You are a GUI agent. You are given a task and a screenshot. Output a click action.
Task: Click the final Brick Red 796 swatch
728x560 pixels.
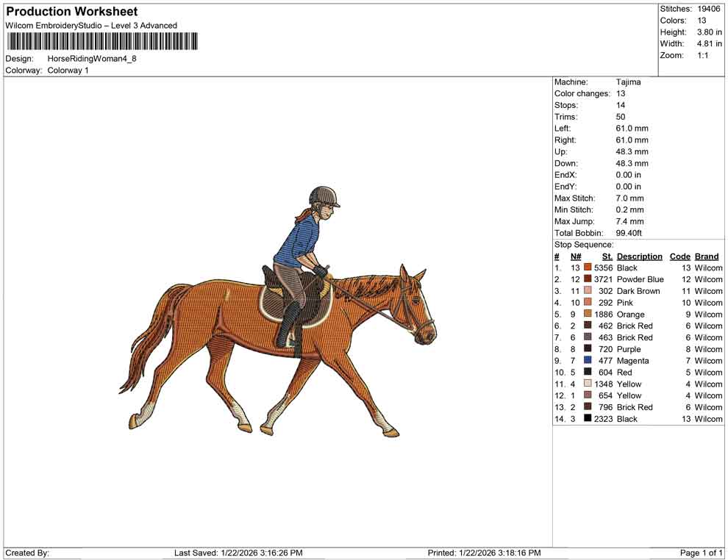click(588, 407)
